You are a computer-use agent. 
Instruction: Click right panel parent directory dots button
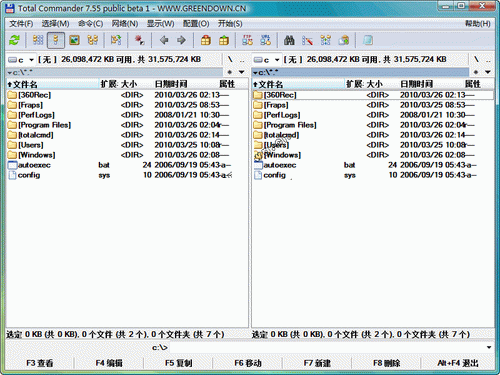click(488, 60)
